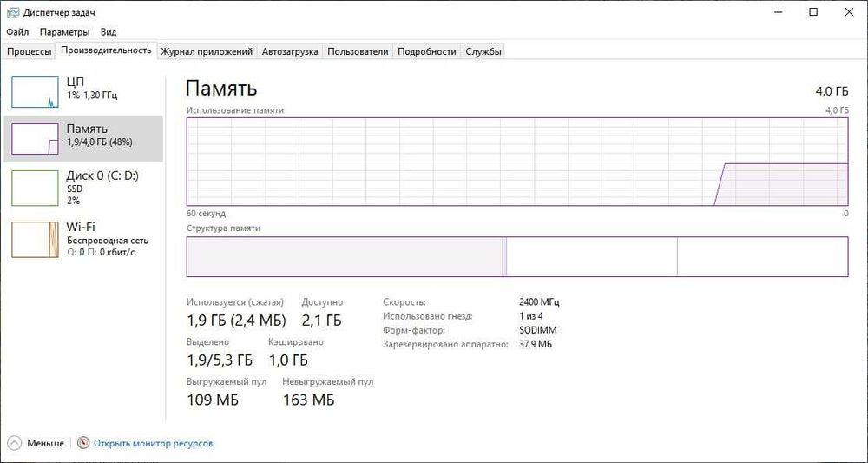Viewport: 868px width, 463px height.
Task: Click the Использование памяти label
Action: point(235,110)
